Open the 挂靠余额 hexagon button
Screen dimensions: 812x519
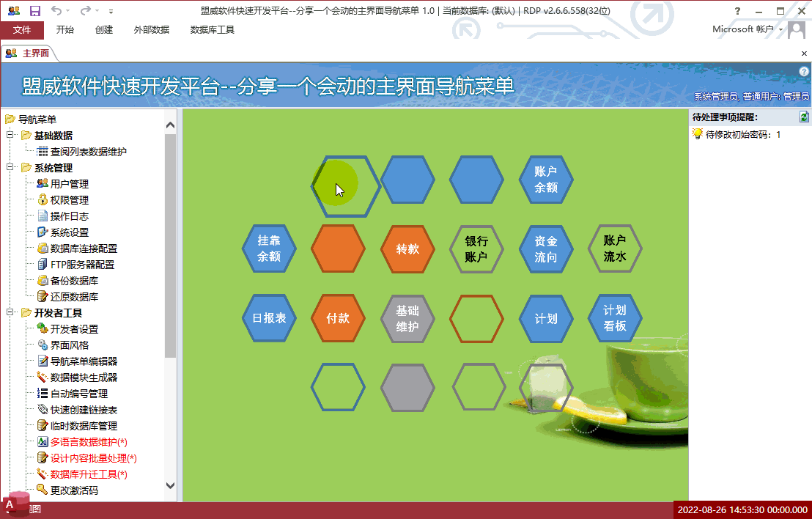(x=269, y=249)
